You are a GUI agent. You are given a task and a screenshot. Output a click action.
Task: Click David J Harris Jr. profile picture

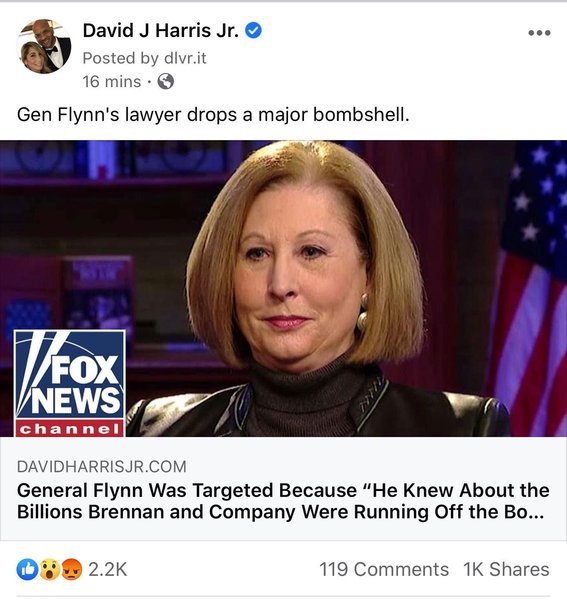pyautogui.click(x=44, y=46)
